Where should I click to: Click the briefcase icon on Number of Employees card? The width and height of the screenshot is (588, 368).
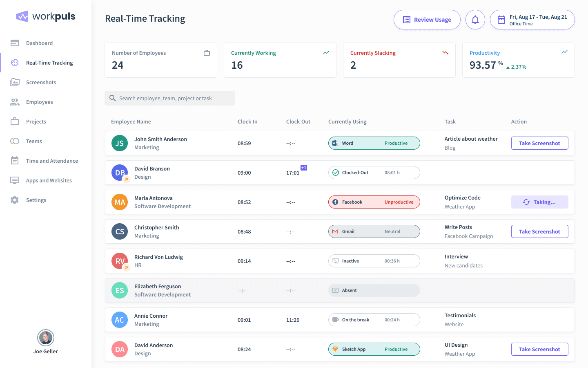(207, 52)
